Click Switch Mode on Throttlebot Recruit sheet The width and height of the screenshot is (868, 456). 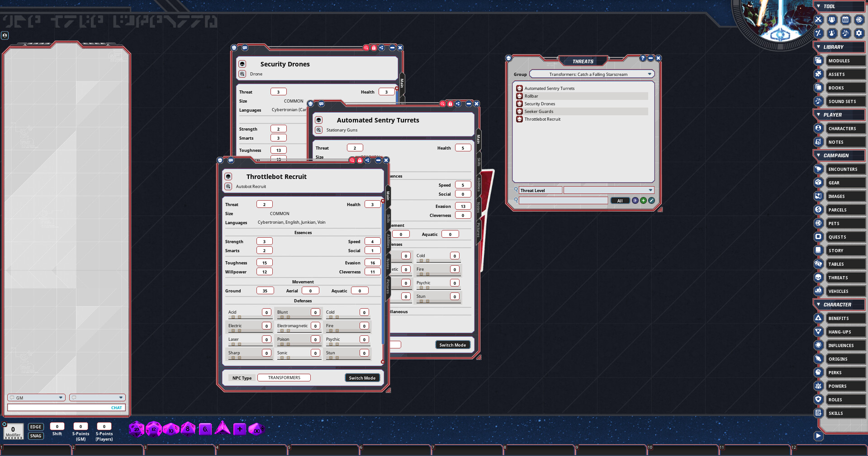coord(362,377)
